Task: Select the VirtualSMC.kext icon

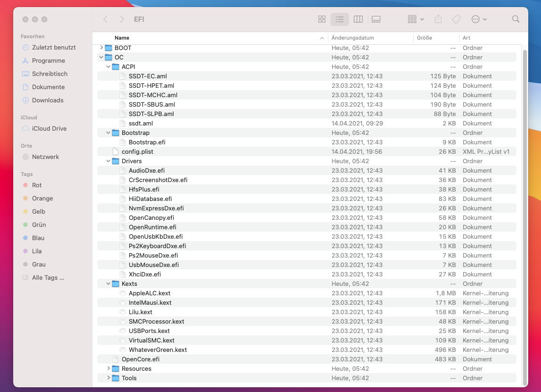Action: tap(123, 340)
